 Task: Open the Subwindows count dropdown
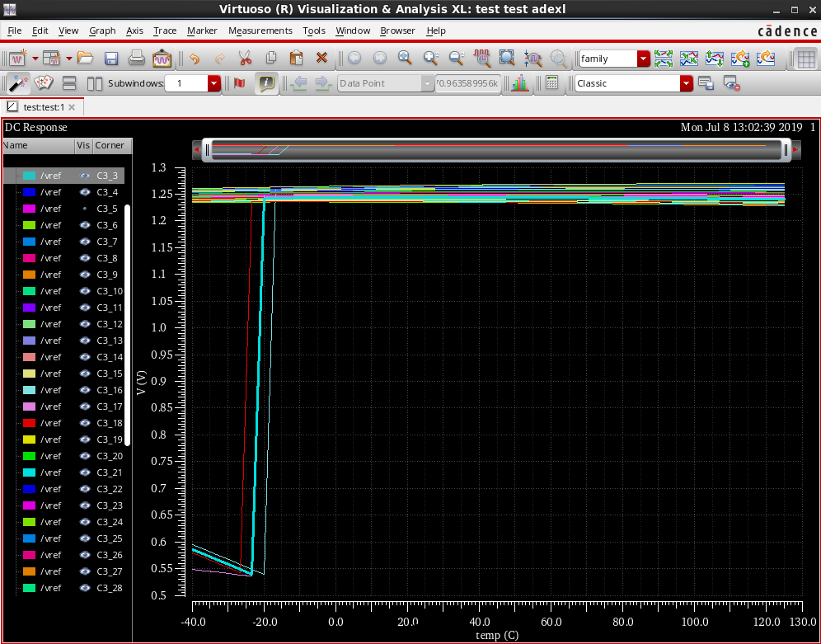tap(214, 83)
